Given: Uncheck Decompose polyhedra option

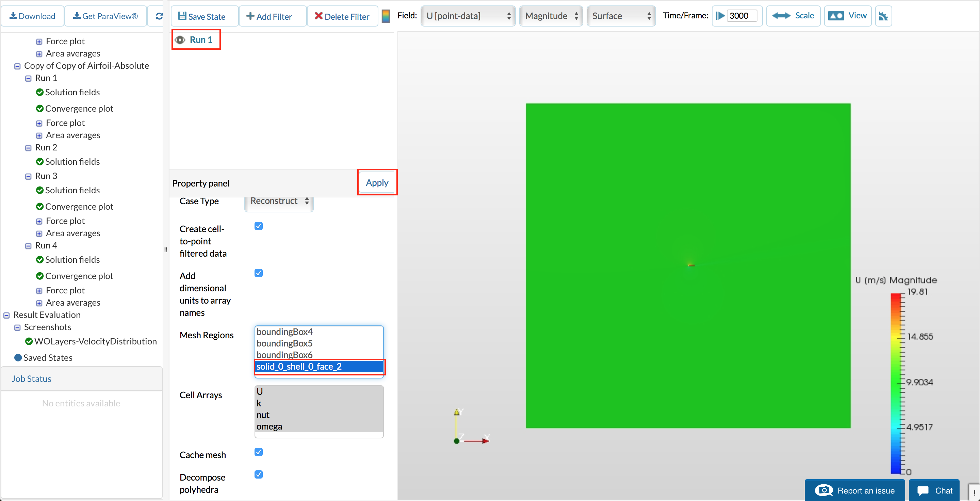Looking at the screenshot, I should click(258, 474).
